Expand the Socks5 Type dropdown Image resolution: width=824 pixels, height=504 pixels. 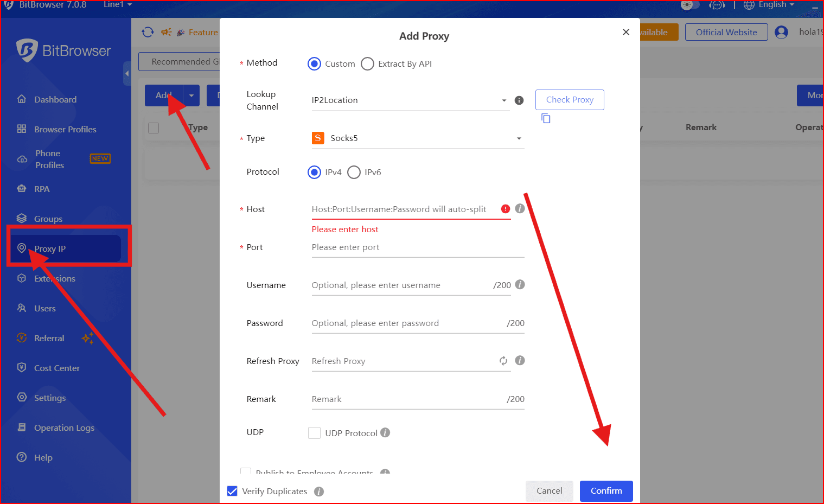pos(418,138)
